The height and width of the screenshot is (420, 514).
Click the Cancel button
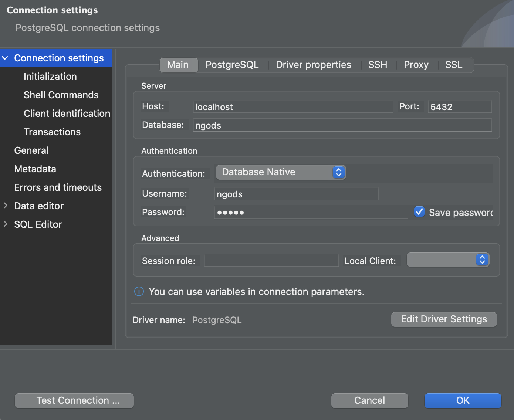click(370, 401)
